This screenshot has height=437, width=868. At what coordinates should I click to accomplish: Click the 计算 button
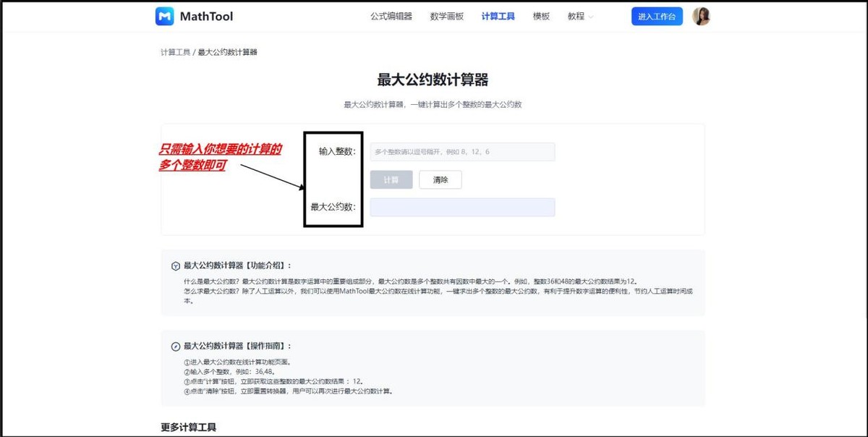click(391, 179)
